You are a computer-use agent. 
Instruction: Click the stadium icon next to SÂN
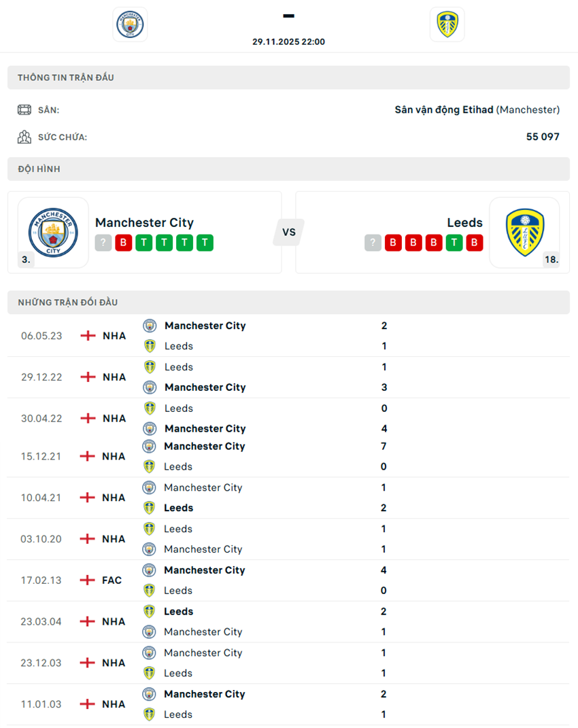coord(24,109)
